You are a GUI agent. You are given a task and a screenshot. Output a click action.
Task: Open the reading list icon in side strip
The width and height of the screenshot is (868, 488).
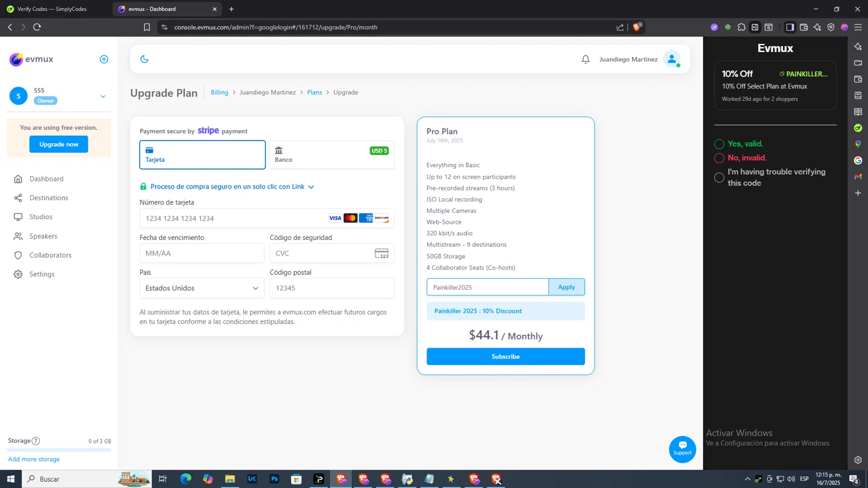pos(858,112)
